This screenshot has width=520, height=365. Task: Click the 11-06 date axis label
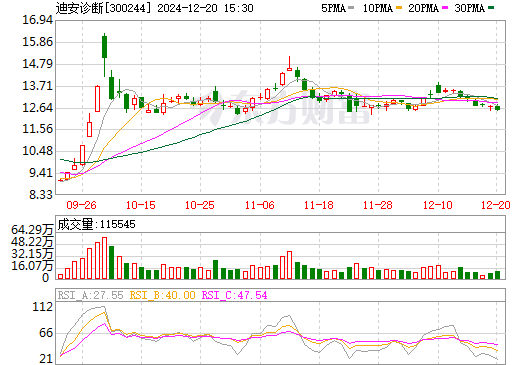[260, 205]
